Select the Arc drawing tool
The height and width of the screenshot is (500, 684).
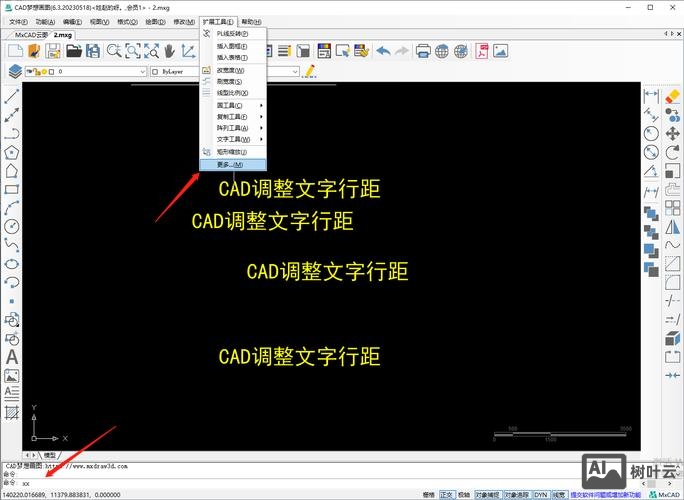tap(11, 208)
